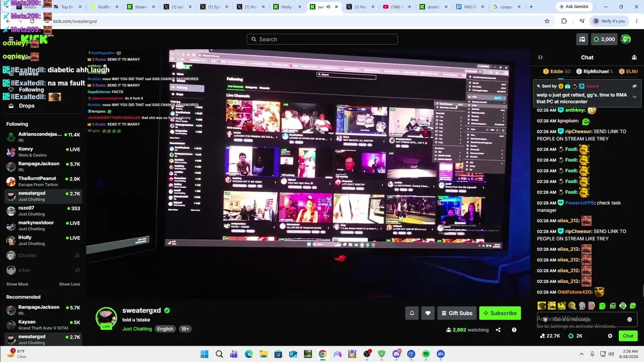Switch to the cooper Google browser tab
The height and width of the screenshot is (362, 644).
tap(506, 7)
